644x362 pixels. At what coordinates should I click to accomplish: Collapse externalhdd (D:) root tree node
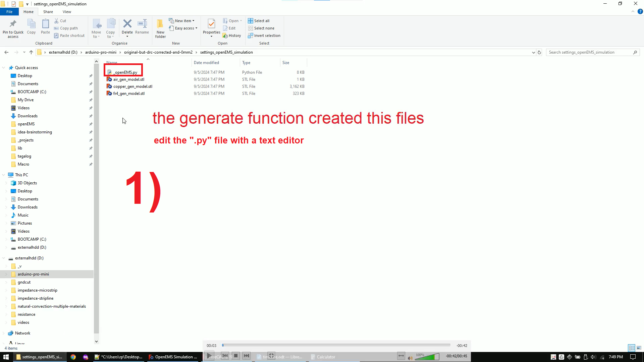(4, 258)
